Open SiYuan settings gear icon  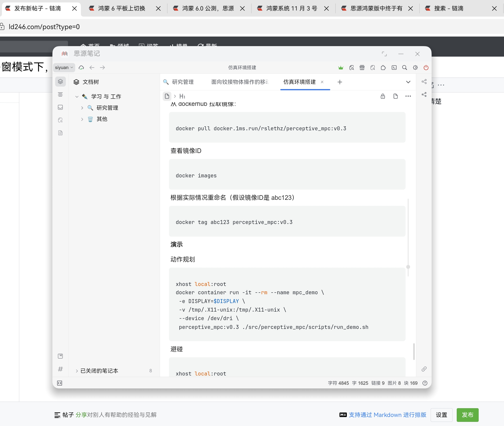click(416, 68)
